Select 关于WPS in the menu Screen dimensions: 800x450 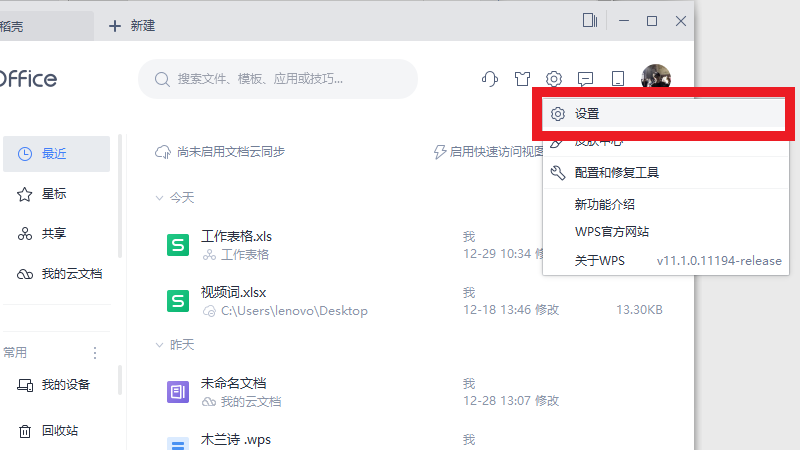[x=599, y=261]
